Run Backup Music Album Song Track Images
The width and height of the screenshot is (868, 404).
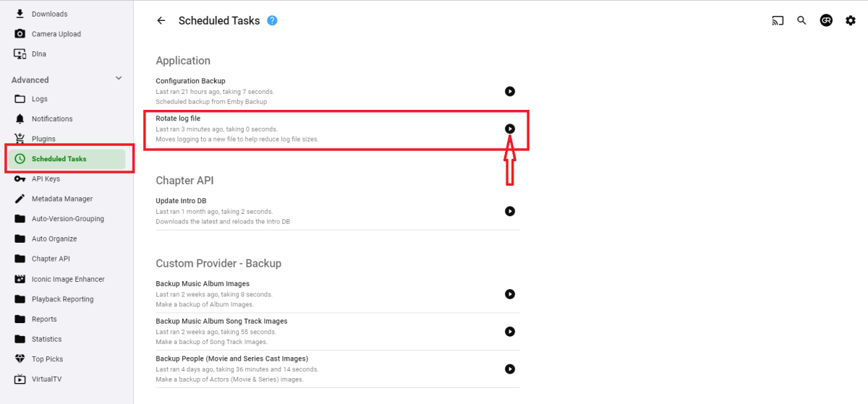coord(510,332)
